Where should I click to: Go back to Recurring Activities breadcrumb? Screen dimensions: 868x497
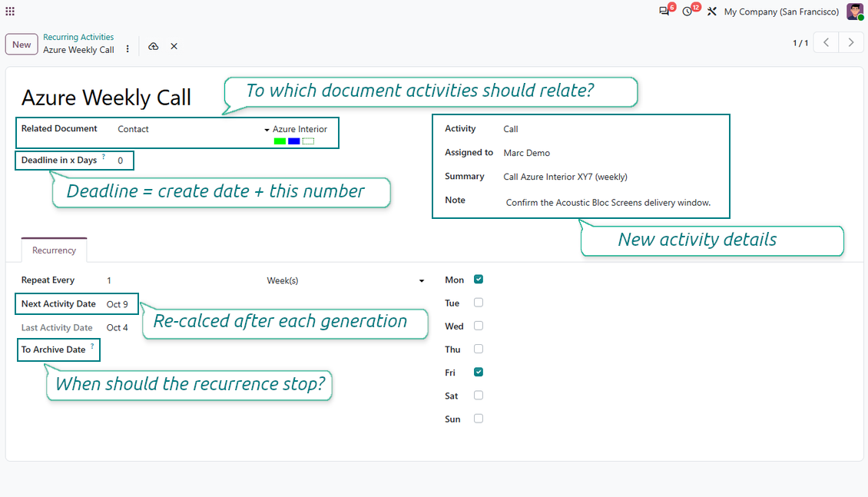click(78, 37)
